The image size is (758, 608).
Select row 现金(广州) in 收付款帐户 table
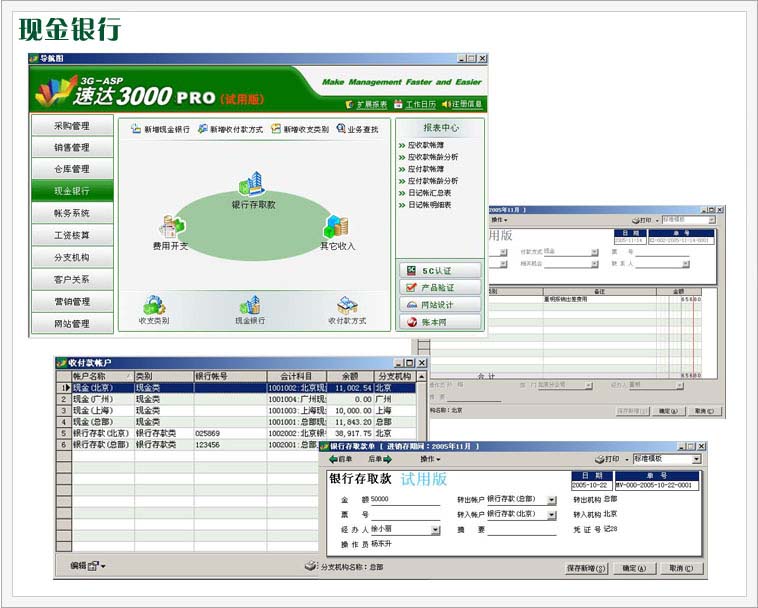[236, 399]
